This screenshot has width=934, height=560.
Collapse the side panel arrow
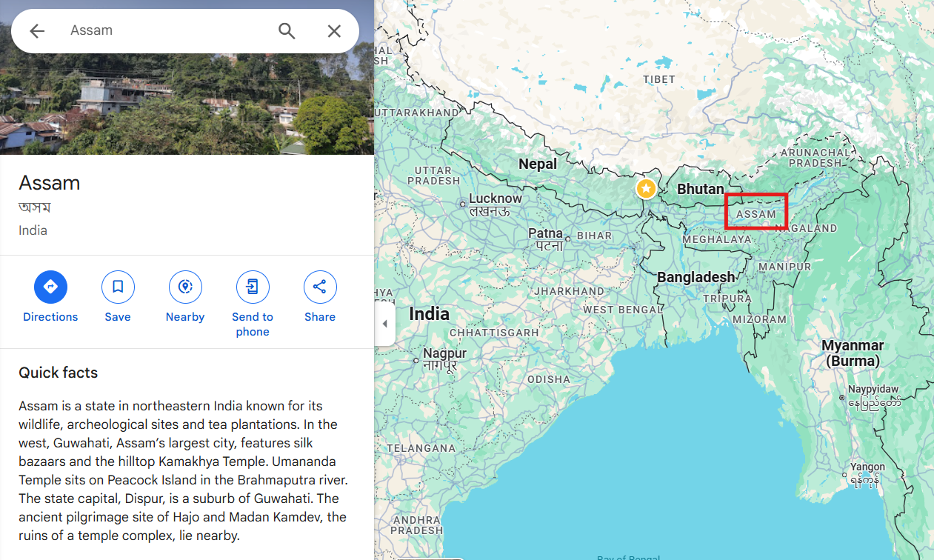coord(384,324)
